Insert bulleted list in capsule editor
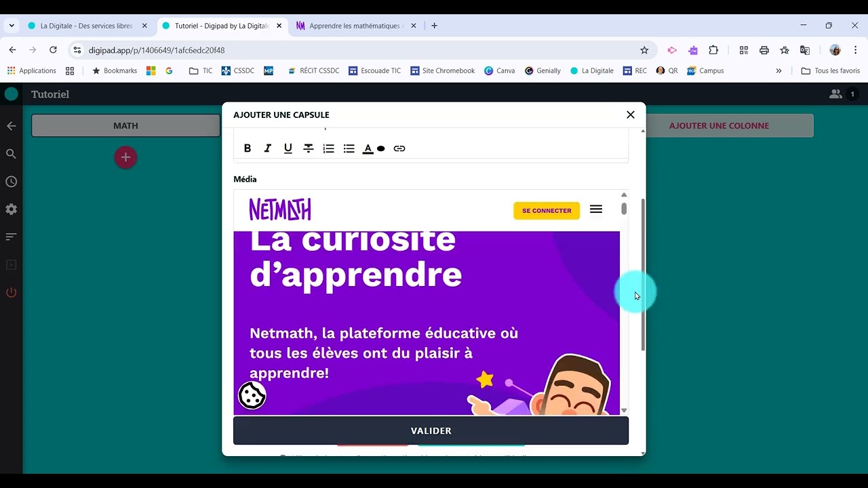Image resolution: width=868 pixels, height=488 pixels. [349, 148]
